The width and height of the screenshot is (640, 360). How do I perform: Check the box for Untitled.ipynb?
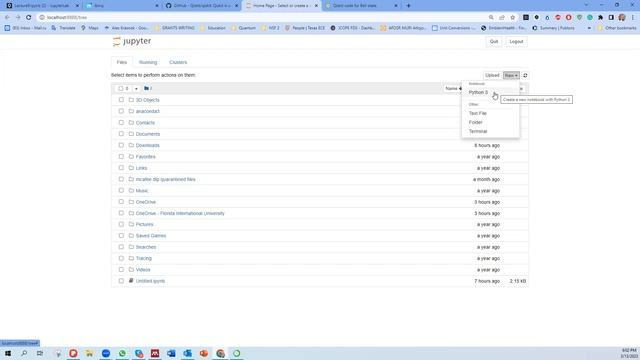(121, 281)
